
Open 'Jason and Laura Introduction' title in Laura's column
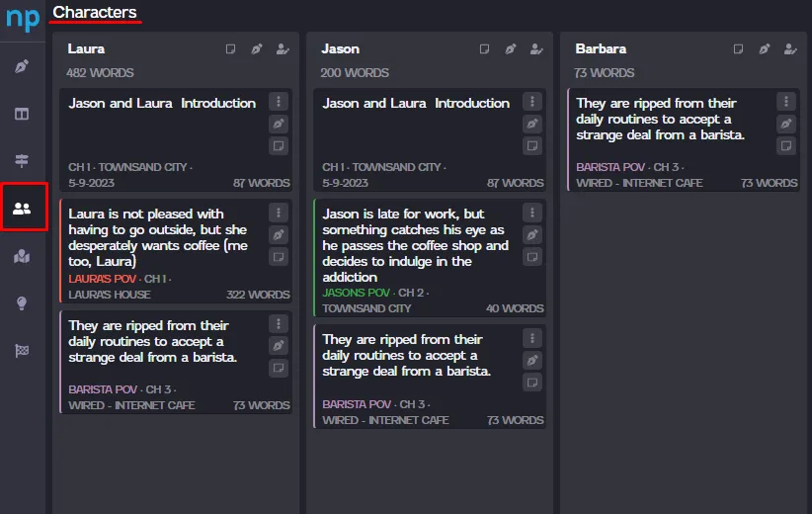pyautogui.click(x=162, y=103)
